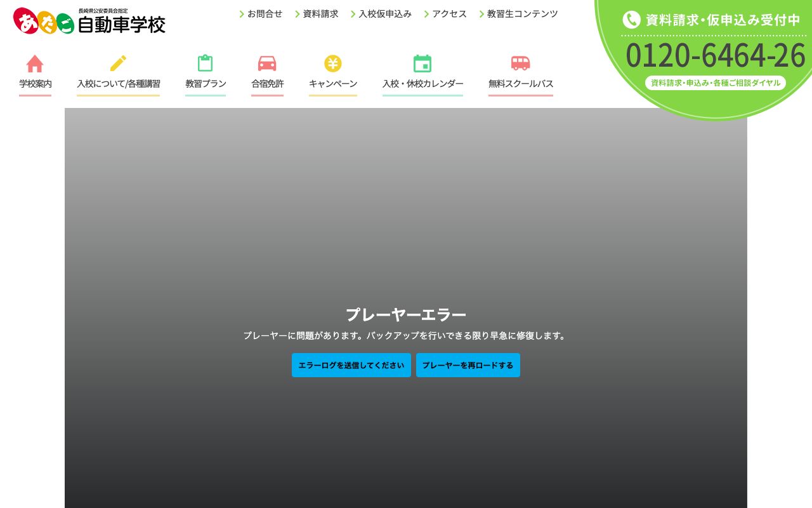Screen dimensions: 812x508
Task: Open the 入校仮申込み page
Action: 385,13
